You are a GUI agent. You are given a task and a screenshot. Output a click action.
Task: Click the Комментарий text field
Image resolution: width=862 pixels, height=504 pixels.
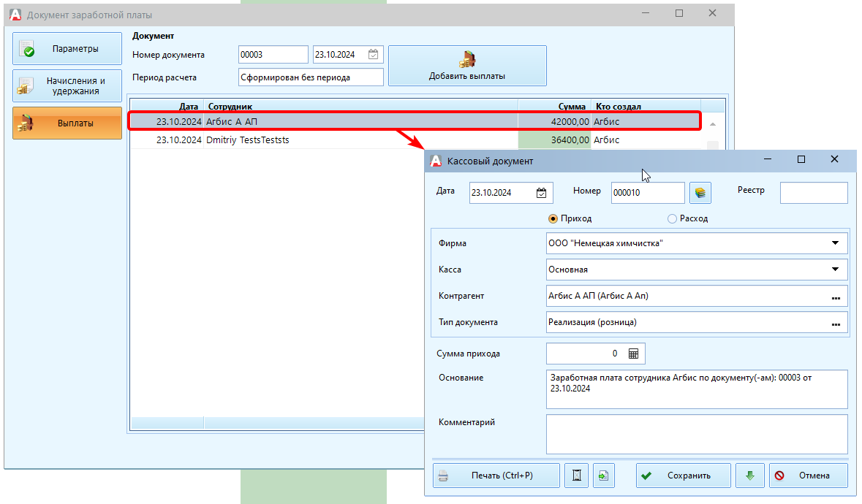tap(696, 434)
